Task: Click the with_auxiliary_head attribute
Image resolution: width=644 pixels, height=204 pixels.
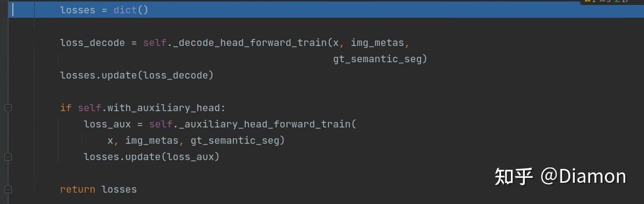Action: (163, 108)
